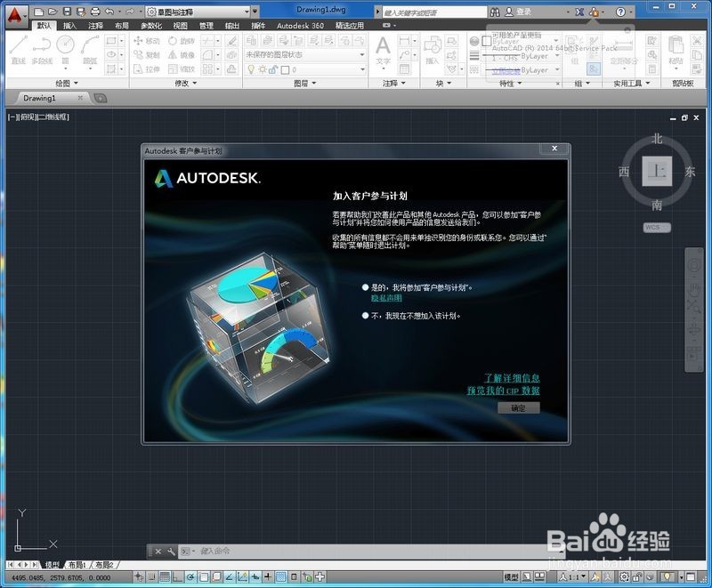
Task: Click the Autodesk Exchange X icon
Action: point(579,12)
